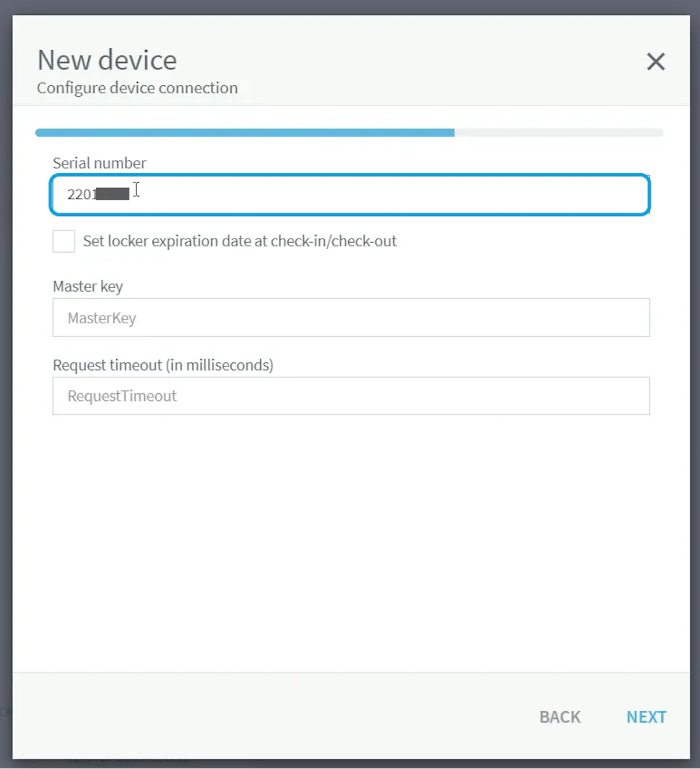Place the cursor on the '2201' serial digits

(x=80, y=194)
